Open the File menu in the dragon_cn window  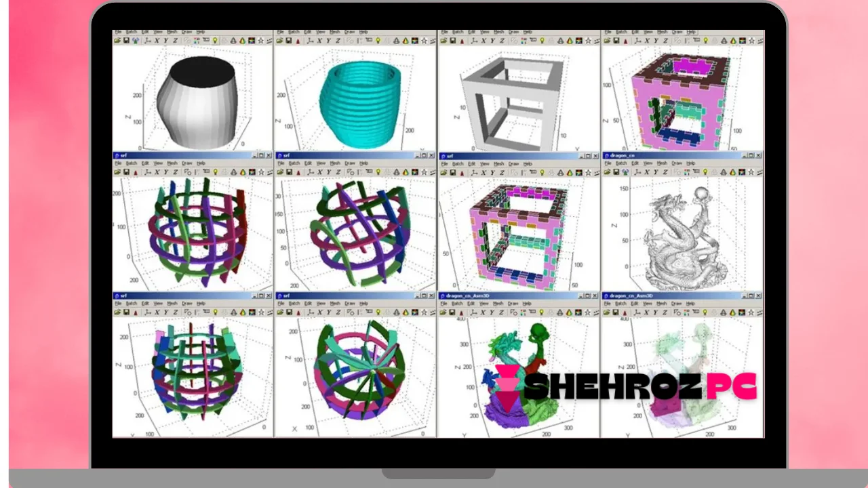click(x=608, y=163)
